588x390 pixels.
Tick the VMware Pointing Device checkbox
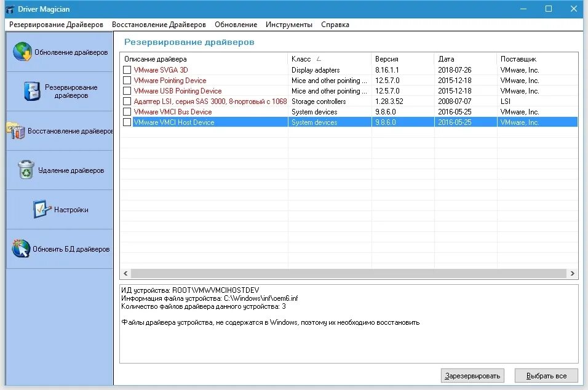[128, 80]
